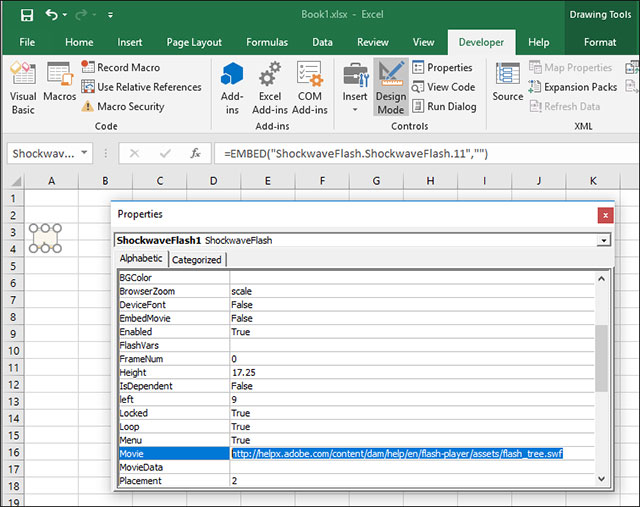
Task: Toggle Use Relative References
Action: 141,87
